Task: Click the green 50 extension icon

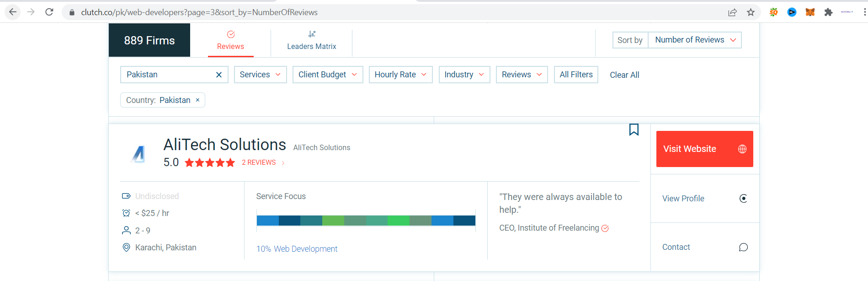Action: [x=773, y=12]
